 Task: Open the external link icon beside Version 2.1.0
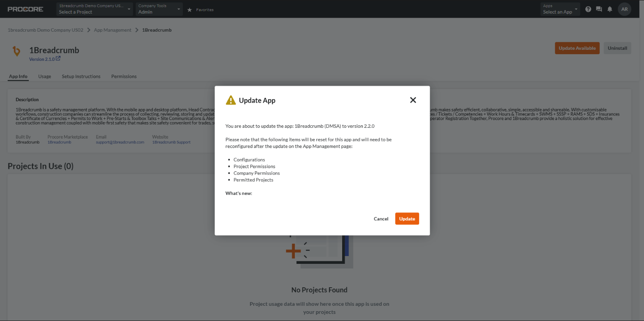tap(58, 59)
